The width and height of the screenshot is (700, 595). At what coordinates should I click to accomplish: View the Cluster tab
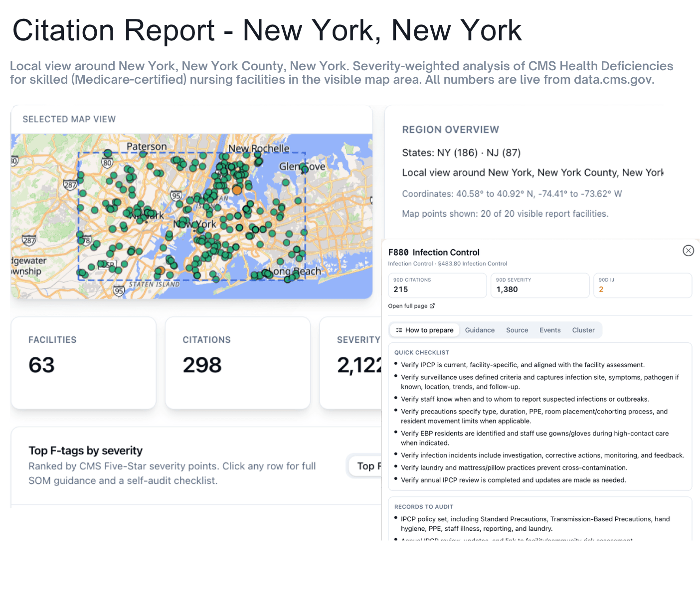click(x=583, y=330)
